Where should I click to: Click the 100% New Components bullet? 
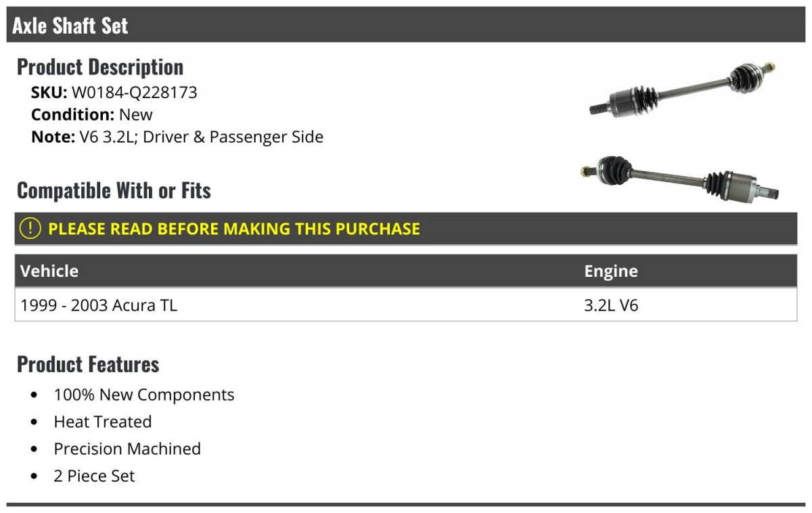pyautogui.click(x=144, y=395)
